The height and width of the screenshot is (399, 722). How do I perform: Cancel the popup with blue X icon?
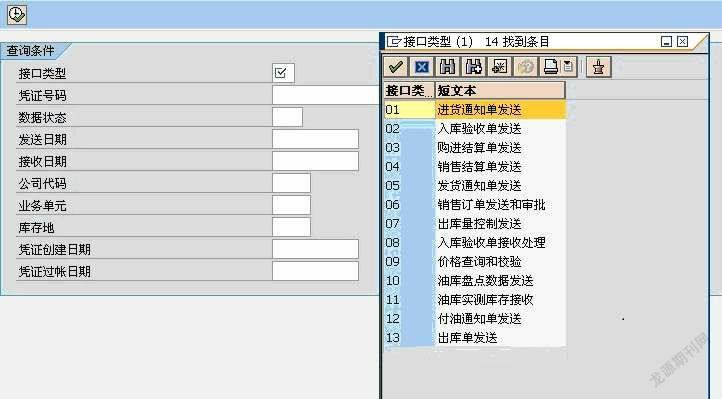point(421,67)
